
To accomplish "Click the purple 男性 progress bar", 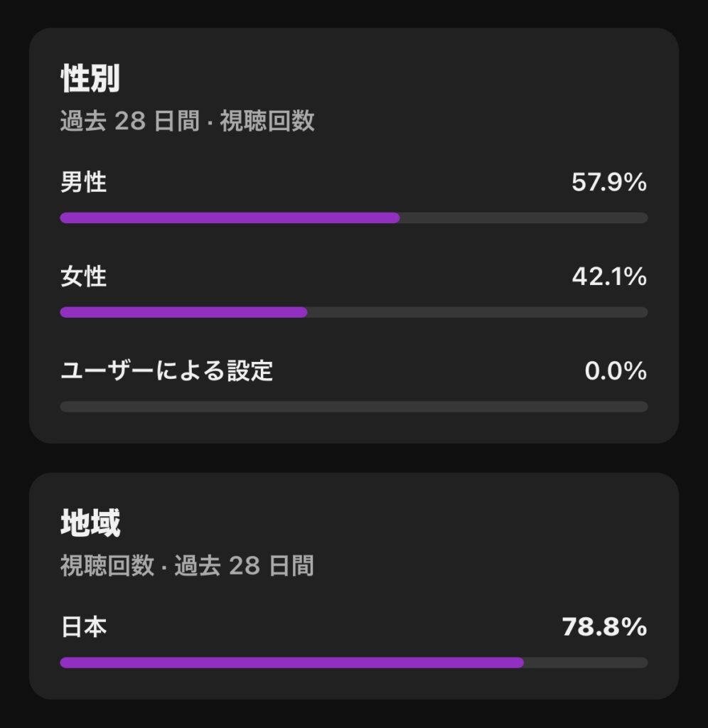I will pyautogui.click(x=230, y=218).
